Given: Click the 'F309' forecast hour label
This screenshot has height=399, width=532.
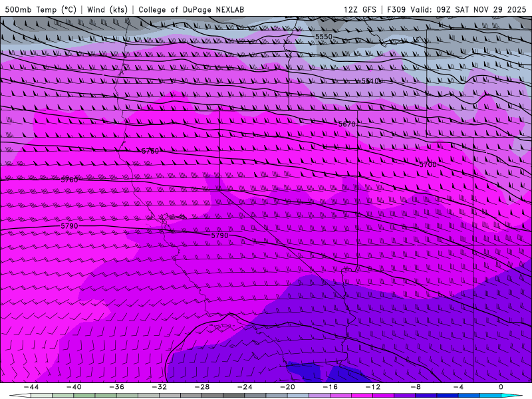Looking at the screenshot, I should coord(396,9).
